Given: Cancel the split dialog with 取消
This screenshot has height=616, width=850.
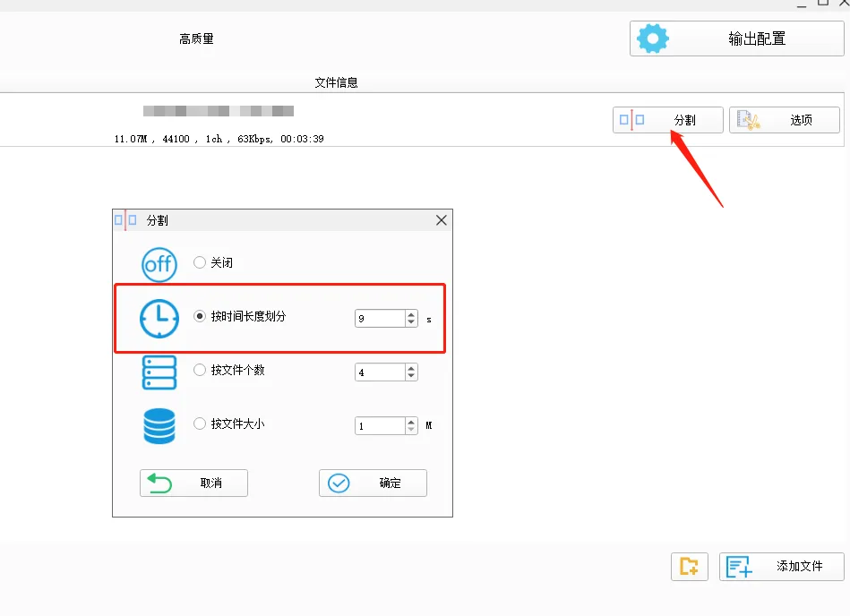Looking at the screenshot, I should point(193,483).
